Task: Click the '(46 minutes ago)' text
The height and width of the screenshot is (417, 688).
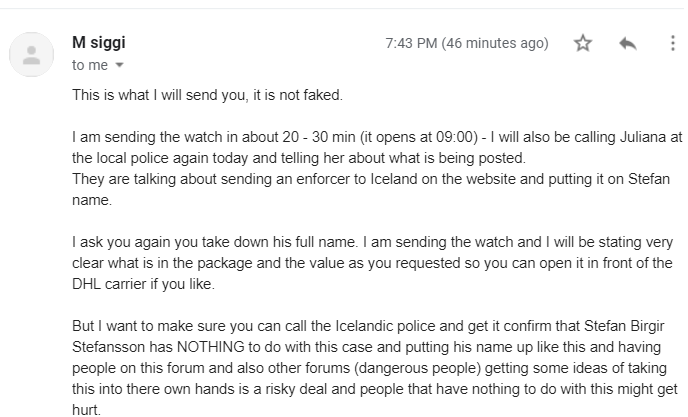Action: click(x=497, y=43)
